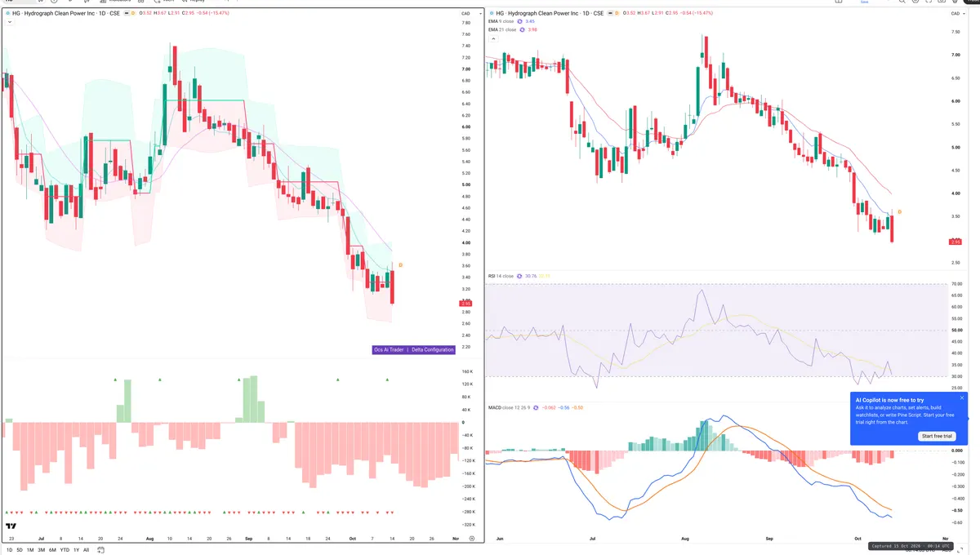Click the 0.000 level on MACD scale
Screen dimensions: 980x555
(957, 450)
